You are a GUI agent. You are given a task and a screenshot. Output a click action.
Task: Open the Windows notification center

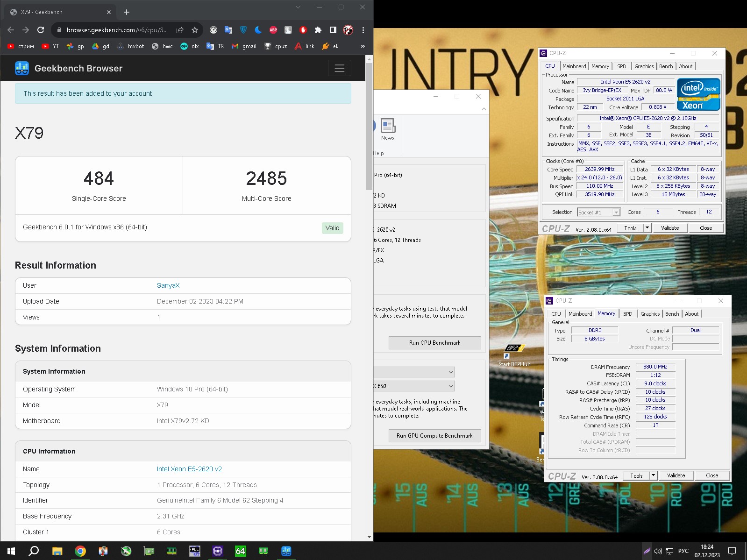click(x=732, y=551)
